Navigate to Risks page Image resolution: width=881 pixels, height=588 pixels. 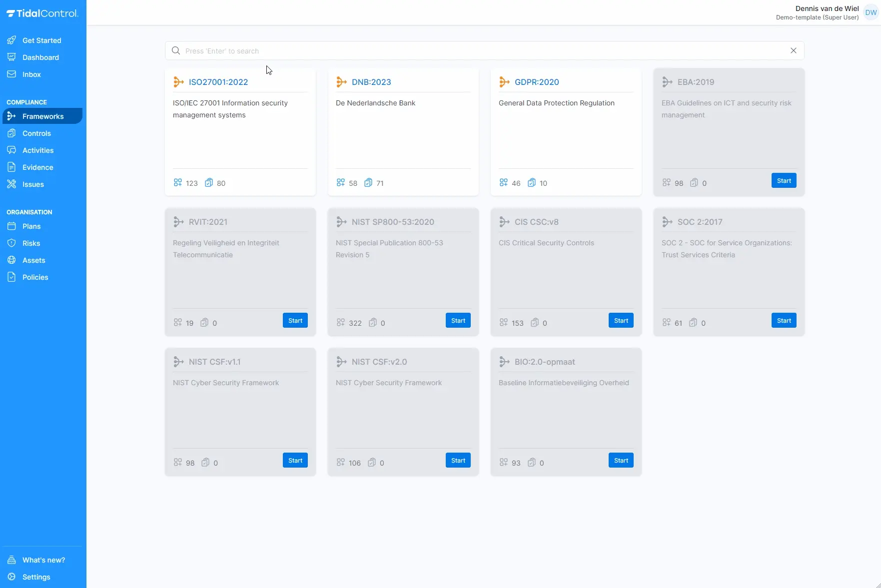[x=31, y=243]
